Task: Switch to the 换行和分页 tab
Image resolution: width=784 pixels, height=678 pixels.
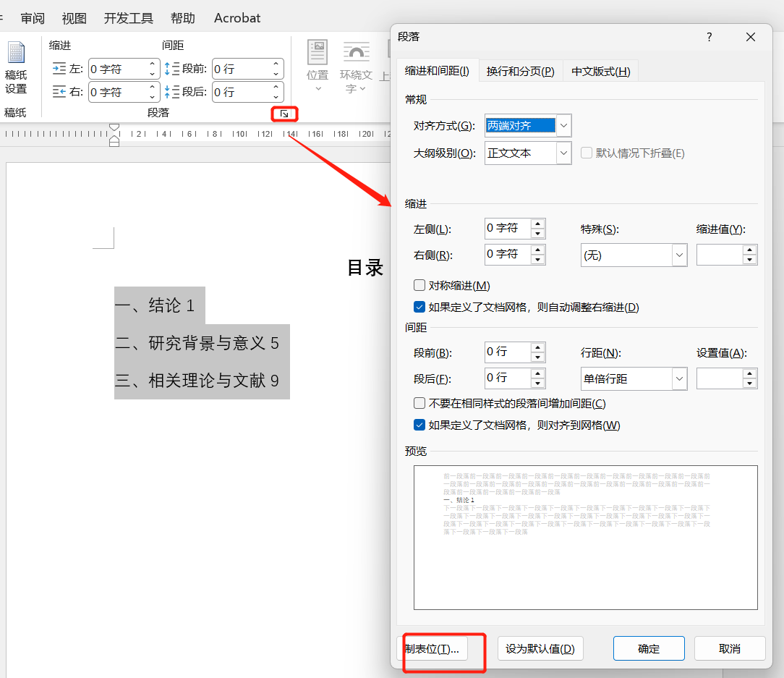Action: [x=521, y=72]
